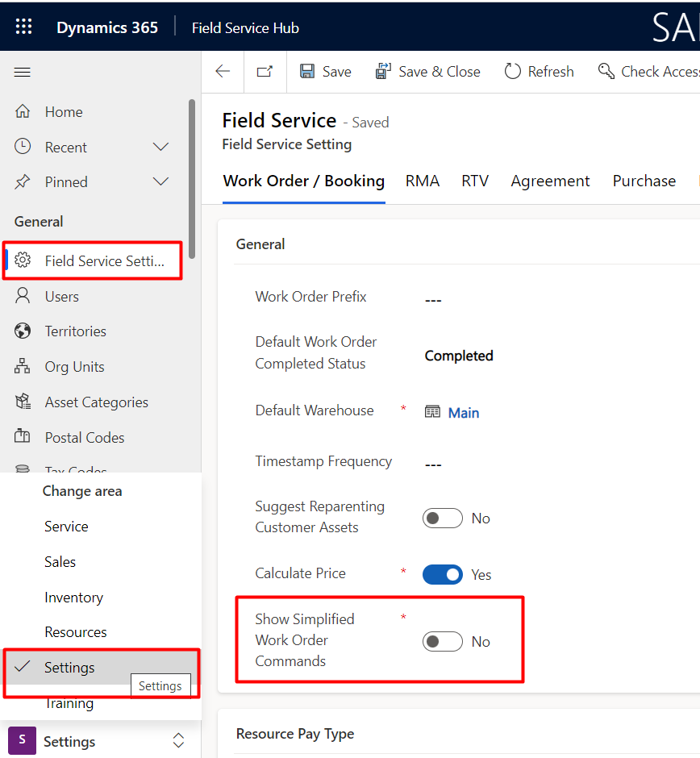
Task: Click the Pinned pushpin icon
Action: coord(23,181)
